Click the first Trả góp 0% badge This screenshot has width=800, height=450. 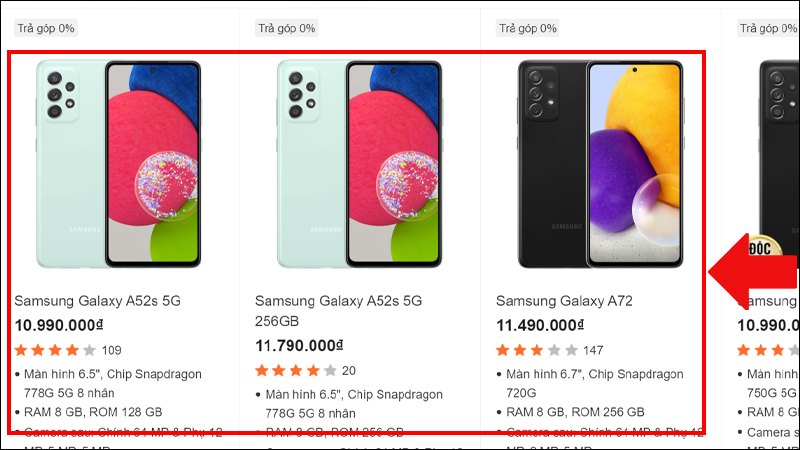[x=46, y=28]
